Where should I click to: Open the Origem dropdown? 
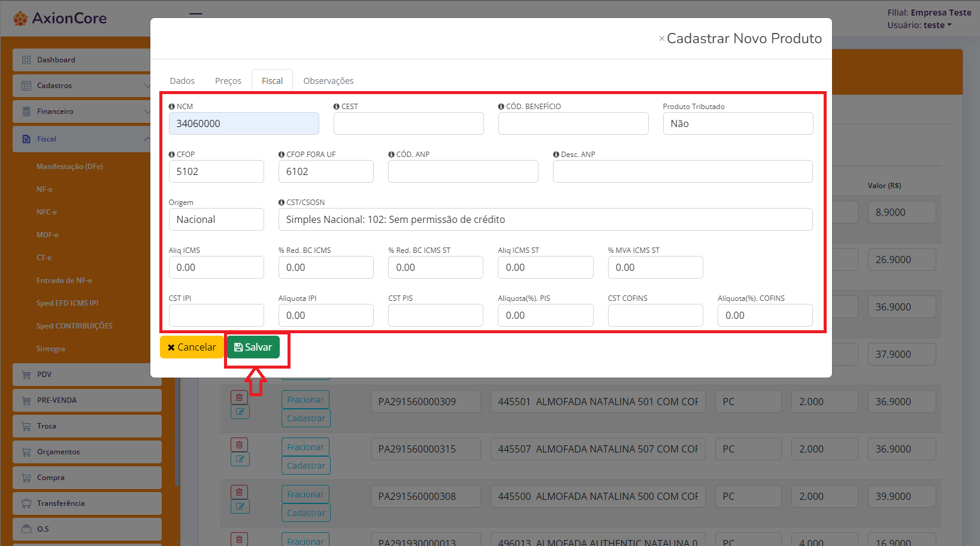216,219
